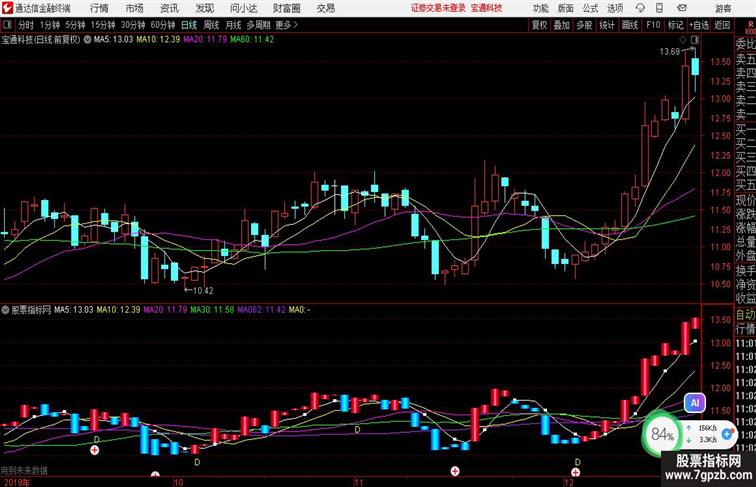Switch to 月线 monthly tab
The height and width of the screenshot is (487, 756).
coord(233,25)
